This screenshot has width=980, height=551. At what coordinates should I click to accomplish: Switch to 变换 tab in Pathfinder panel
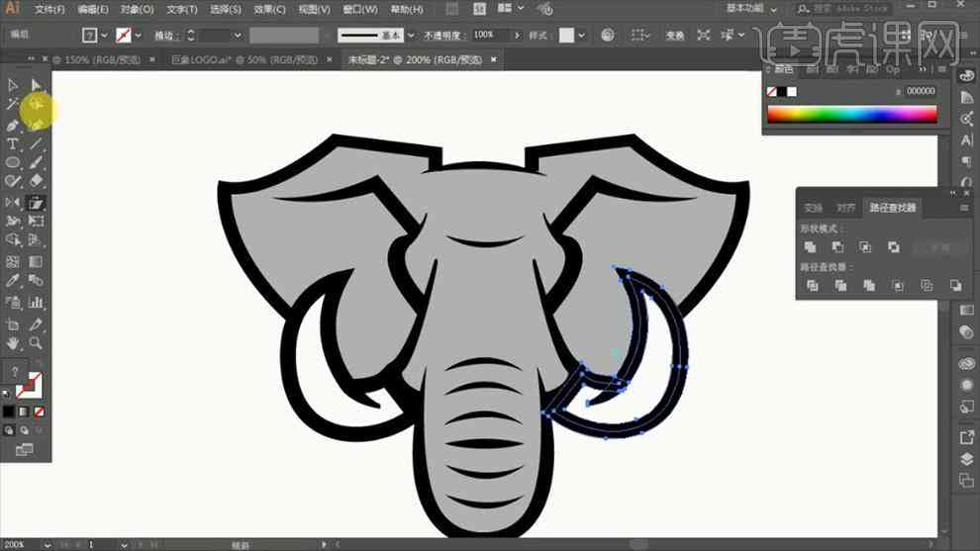[x=813, y=208]
